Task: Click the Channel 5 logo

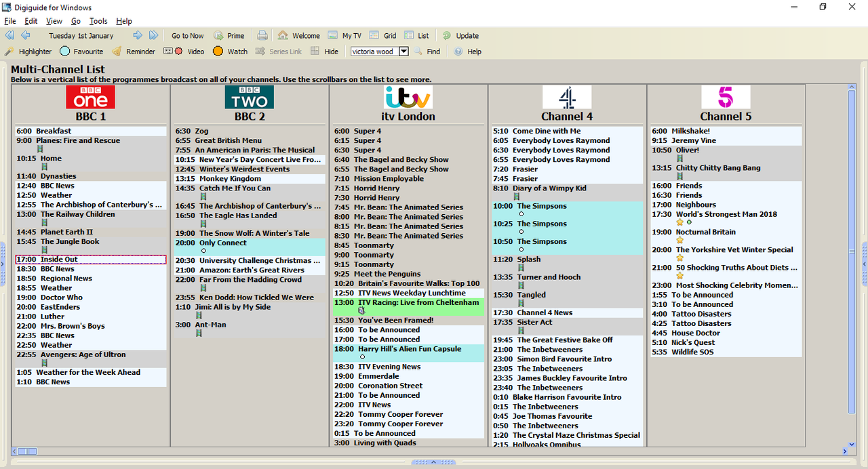Action: pos(726,97)
